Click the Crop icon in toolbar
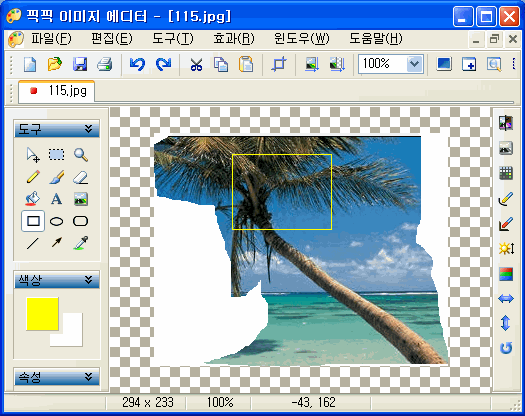Image resolution: width=525 pixels, height=416 pixels. click(x=279, y=64)
